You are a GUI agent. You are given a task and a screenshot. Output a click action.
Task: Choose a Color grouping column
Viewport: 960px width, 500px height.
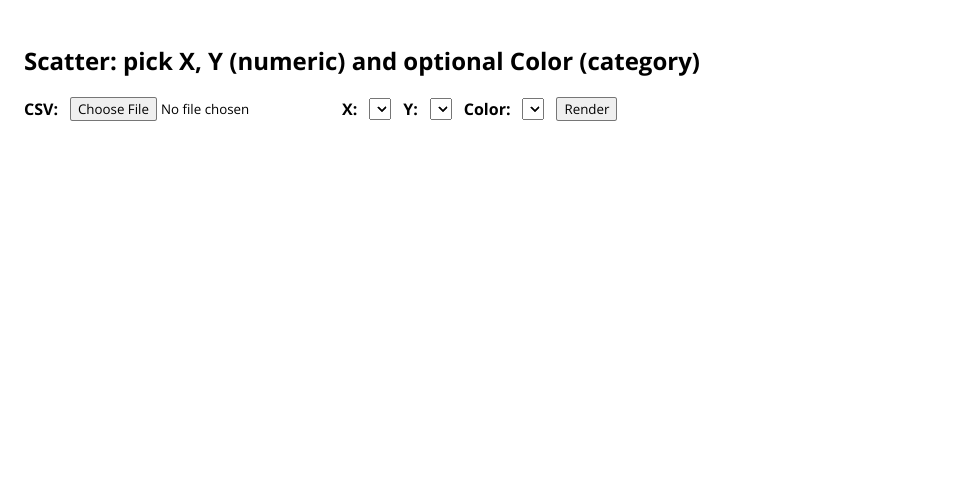533,109
